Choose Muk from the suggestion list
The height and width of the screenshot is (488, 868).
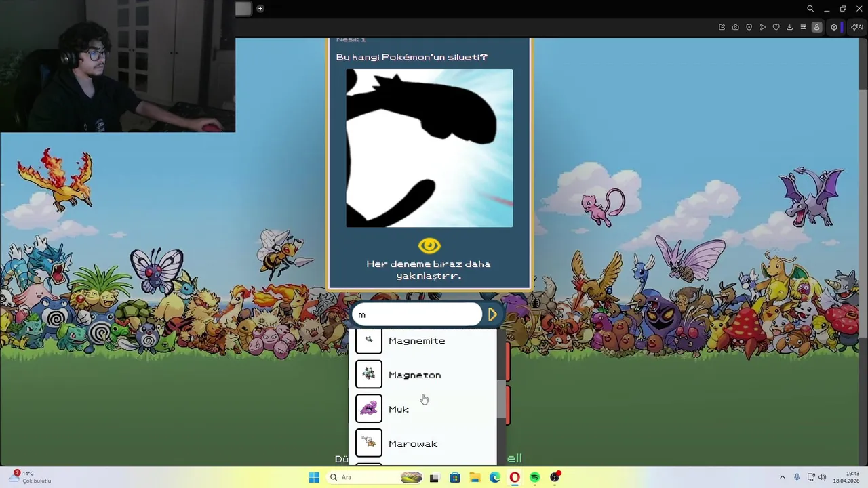pos(423,409)
